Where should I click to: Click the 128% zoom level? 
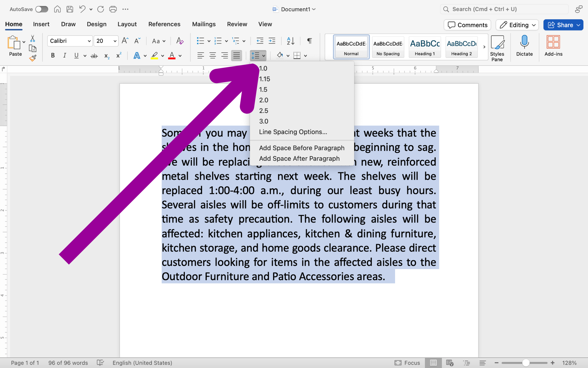pos(569,363)
